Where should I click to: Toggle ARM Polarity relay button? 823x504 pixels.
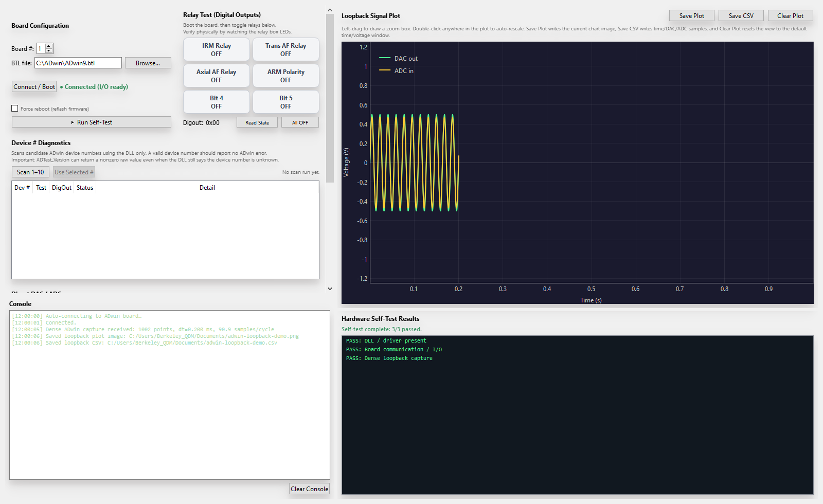click(285, 76)
